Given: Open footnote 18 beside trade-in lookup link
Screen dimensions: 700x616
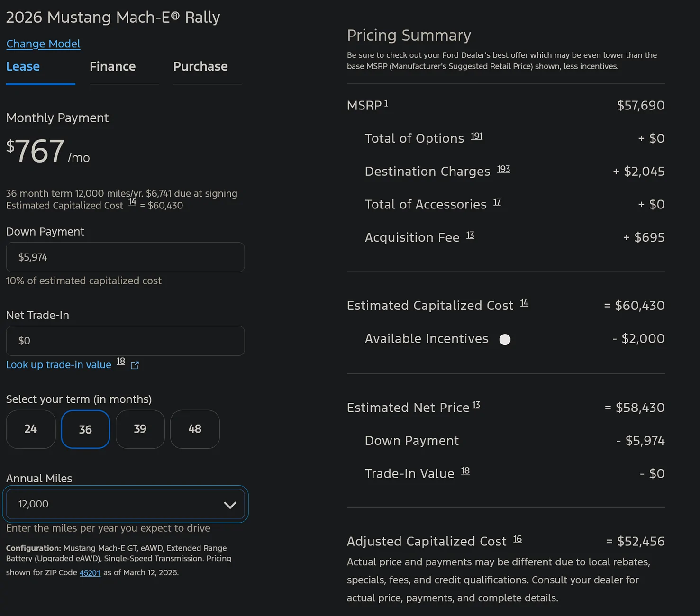Looking at the screenshot, I should (121, 361).
